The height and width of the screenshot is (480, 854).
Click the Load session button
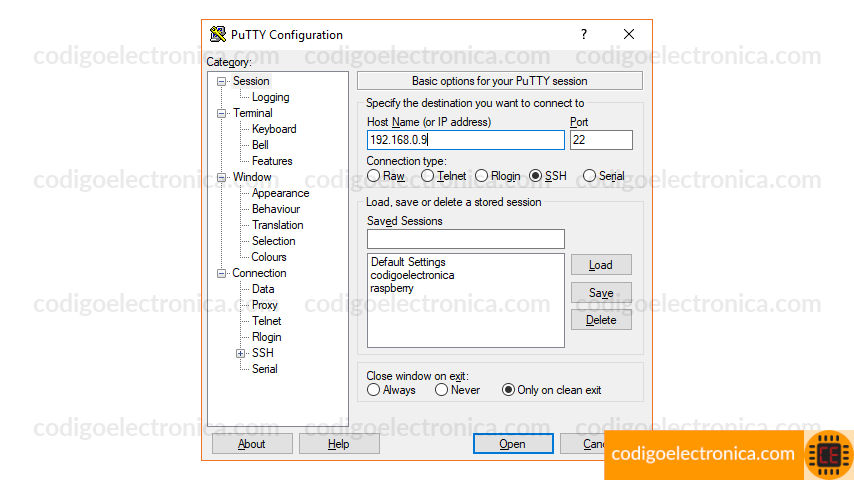(x=601, y=265)
